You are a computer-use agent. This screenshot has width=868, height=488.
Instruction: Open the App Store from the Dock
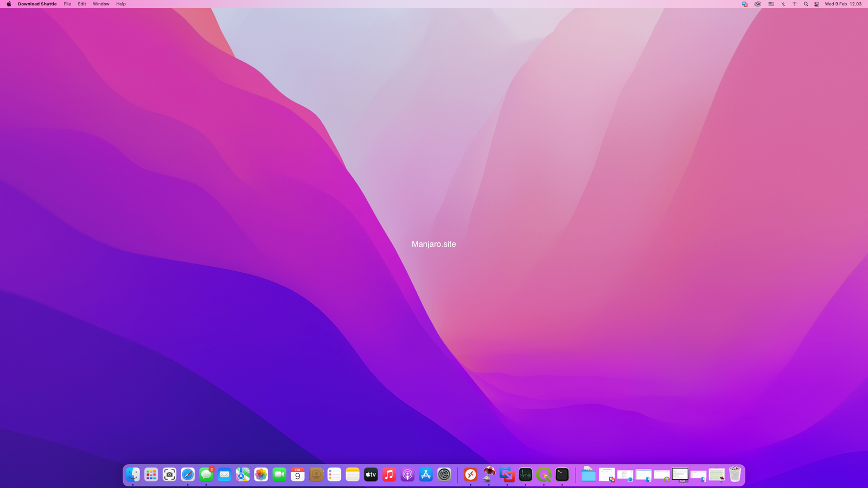tap(426, 474)
